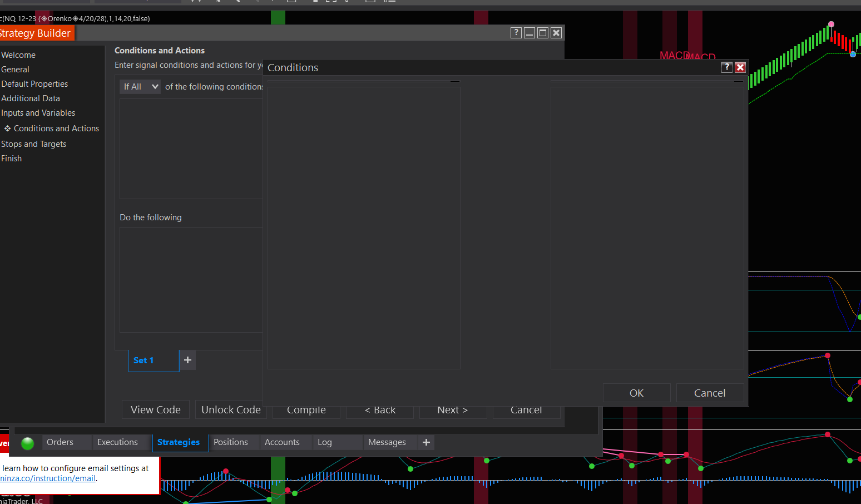Viewport: 861px width, 504px height.
Task: Click the Conditions dialog title text
Action: [293, 68]
